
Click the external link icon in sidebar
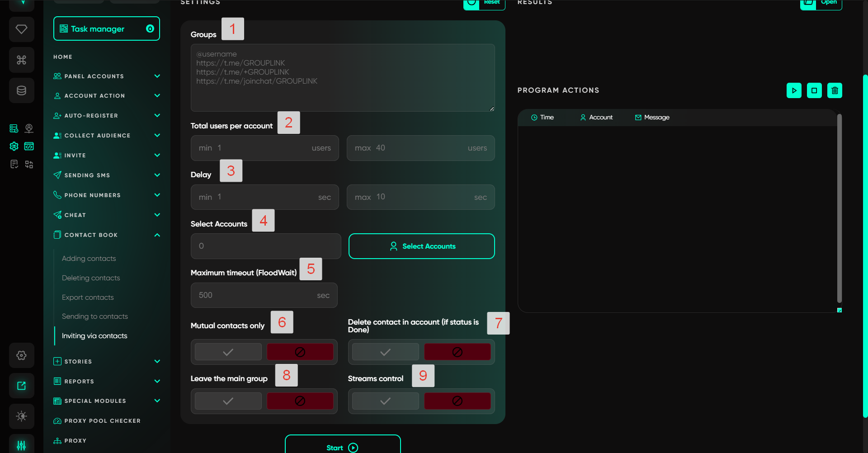[x=21, y=386]
